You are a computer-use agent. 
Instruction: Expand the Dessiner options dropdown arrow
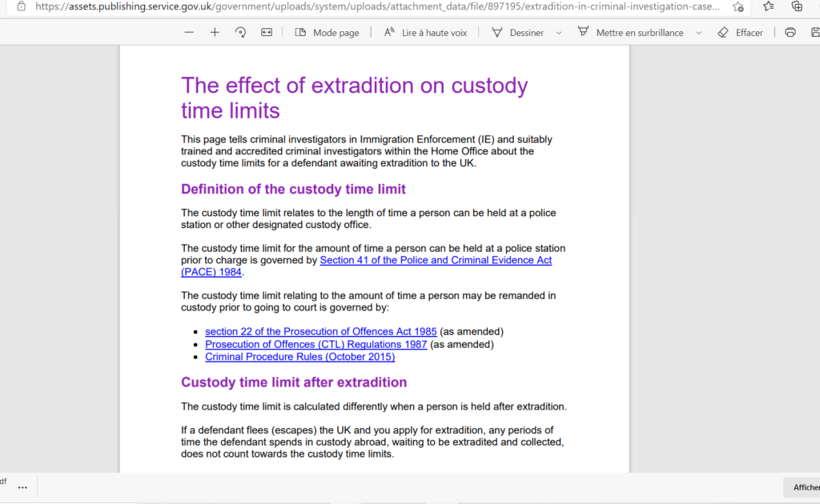(558, 33)
